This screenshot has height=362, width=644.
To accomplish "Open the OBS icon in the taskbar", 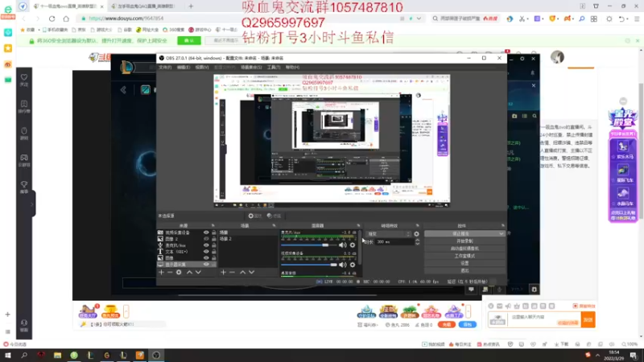I will [x=156, y=355].
